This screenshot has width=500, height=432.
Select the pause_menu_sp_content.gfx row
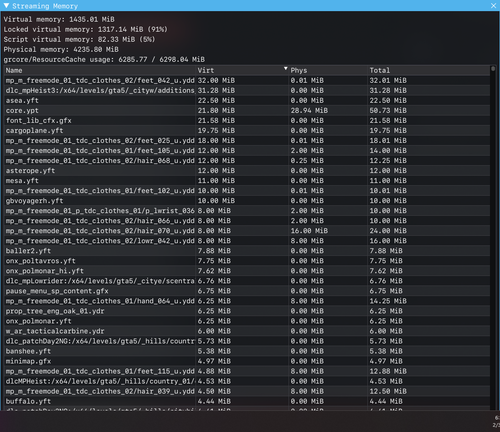click(247, 291)
